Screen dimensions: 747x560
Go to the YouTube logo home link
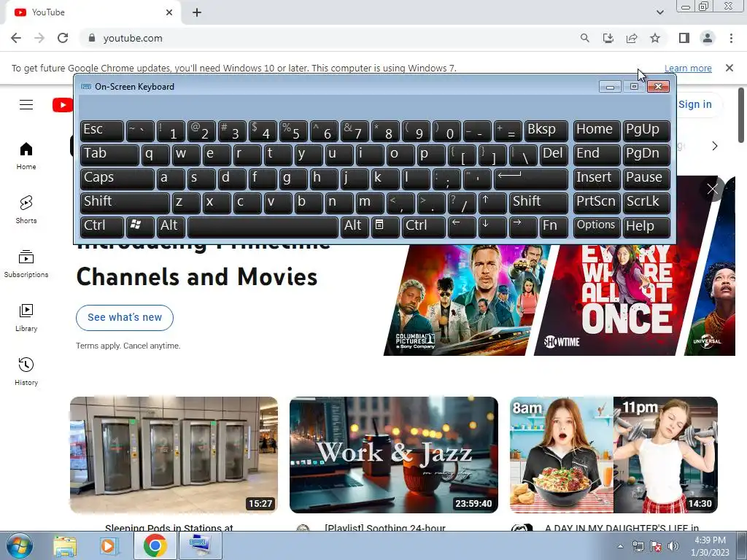pyautogui.click(x=63, y=105)
